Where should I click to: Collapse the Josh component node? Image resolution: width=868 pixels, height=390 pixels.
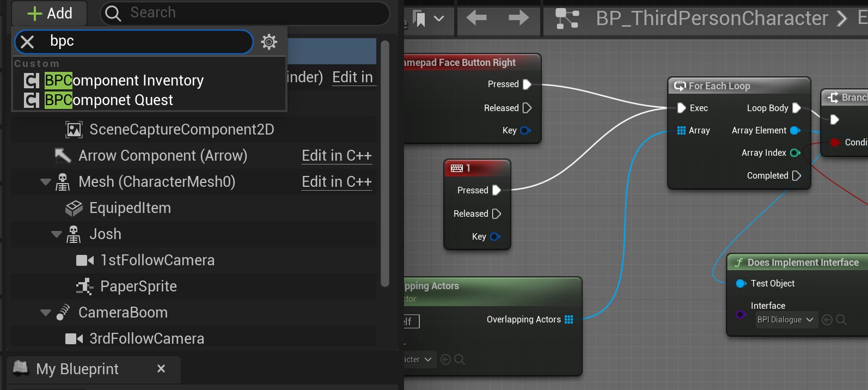57,234
